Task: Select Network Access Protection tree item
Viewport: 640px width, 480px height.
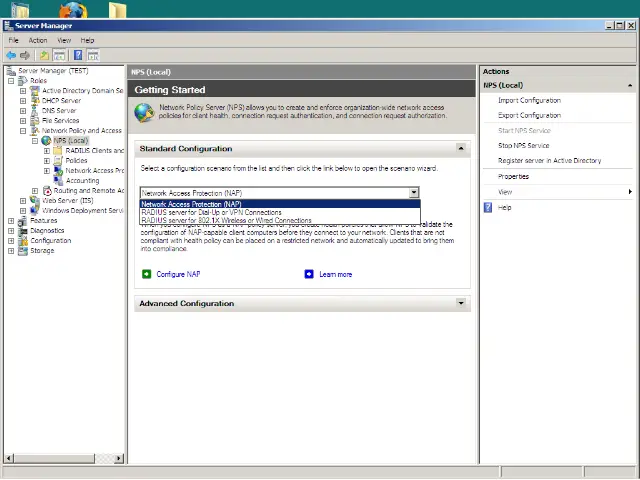Action: (x=95, y=171)
